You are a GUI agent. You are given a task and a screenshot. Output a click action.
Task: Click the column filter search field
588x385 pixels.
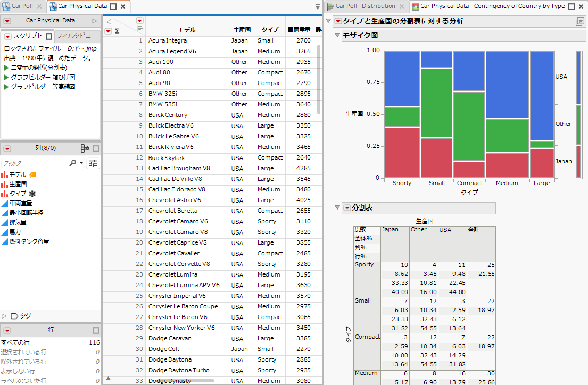pos(35,163)
